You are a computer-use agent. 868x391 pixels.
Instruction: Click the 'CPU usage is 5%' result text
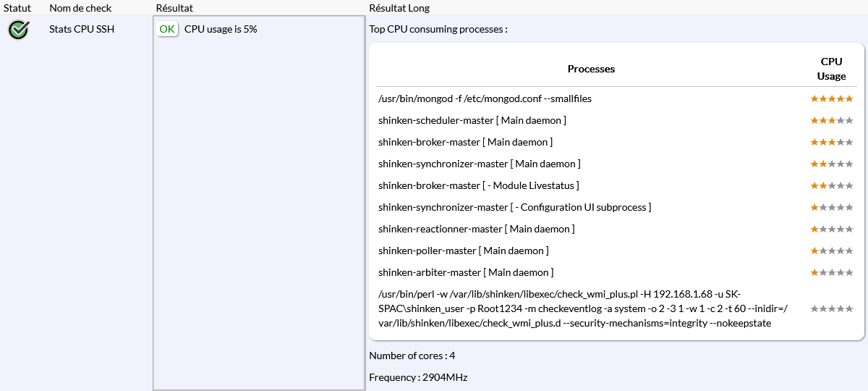[221, 30]
